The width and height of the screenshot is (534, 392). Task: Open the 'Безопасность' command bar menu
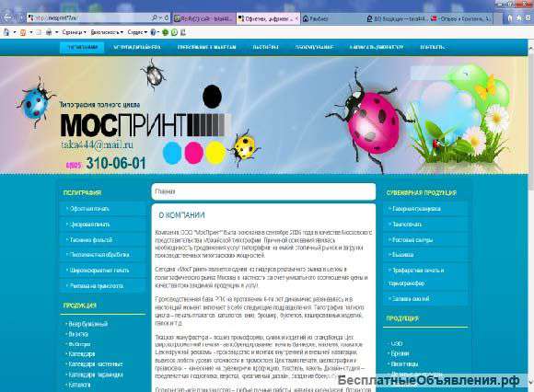pyautogui.click(x=107, y=33)
